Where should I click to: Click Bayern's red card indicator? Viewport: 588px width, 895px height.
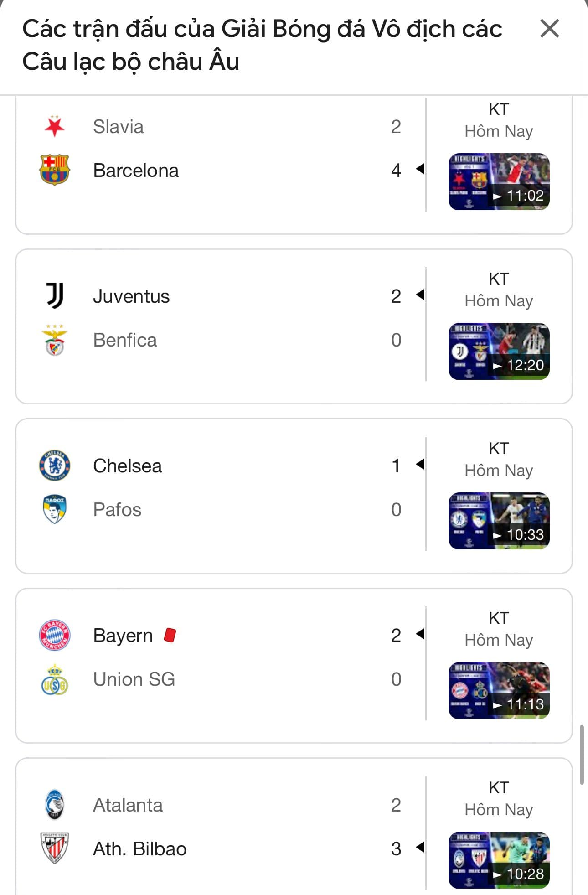(x=170, y=635)
